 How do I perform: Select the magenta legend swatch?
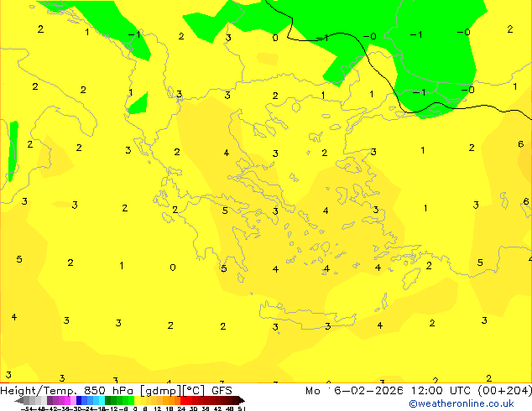[67, 400]
